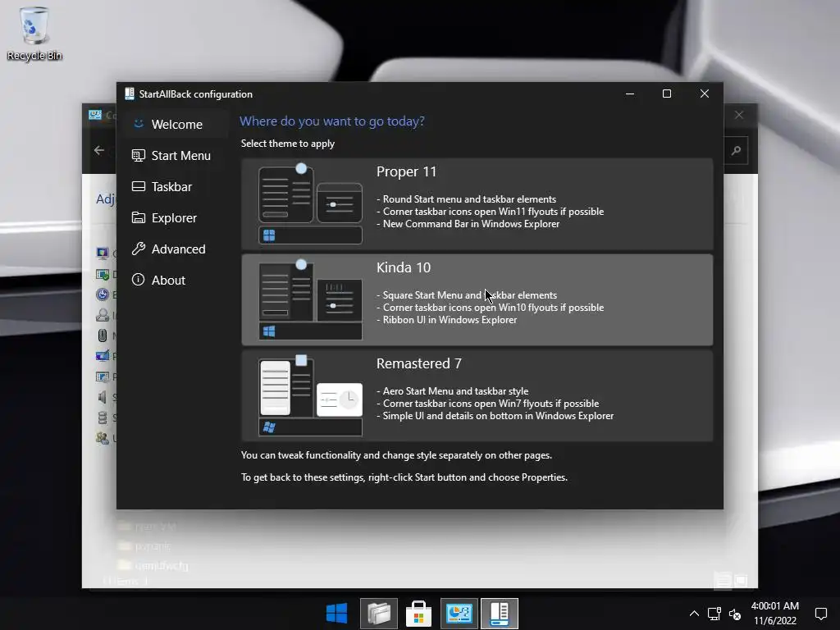Viewport: 840px width, 630px height.
Task: Select the Proper 11 preview thumbnail
Action: coord(310,204)
